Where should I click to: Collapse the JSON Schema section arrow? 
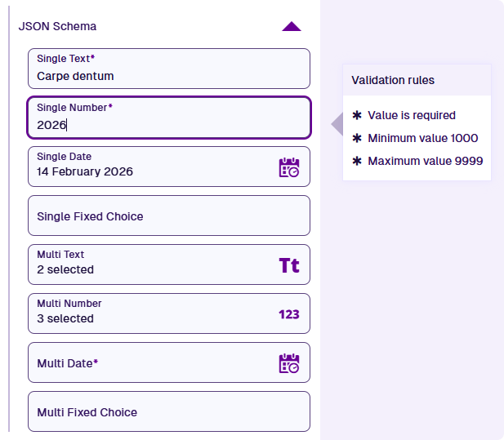click(292, 26)
